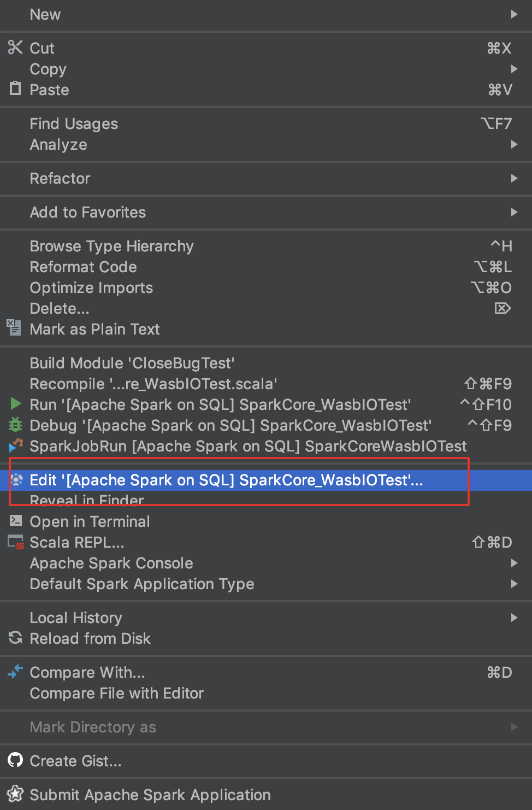Click the GitHub Create Gist icon

coord(15,760)
